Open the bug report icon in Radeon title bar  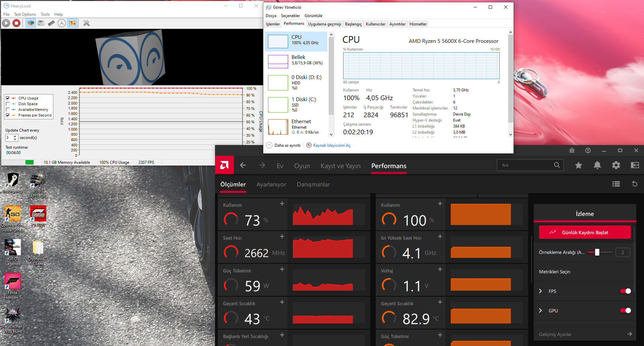pyautogui.click(x=572, y=151)
